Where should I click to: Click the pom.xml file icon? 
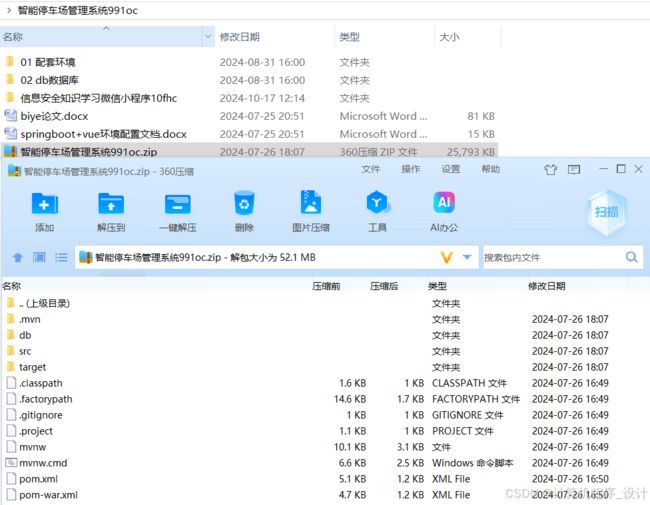pyautogui.click(x=12, y=478)
